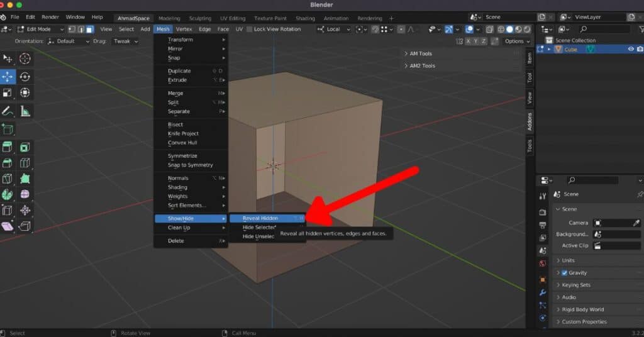Open the Output properties tab
This screenshot has width=644, height=337.
[543, 225]
